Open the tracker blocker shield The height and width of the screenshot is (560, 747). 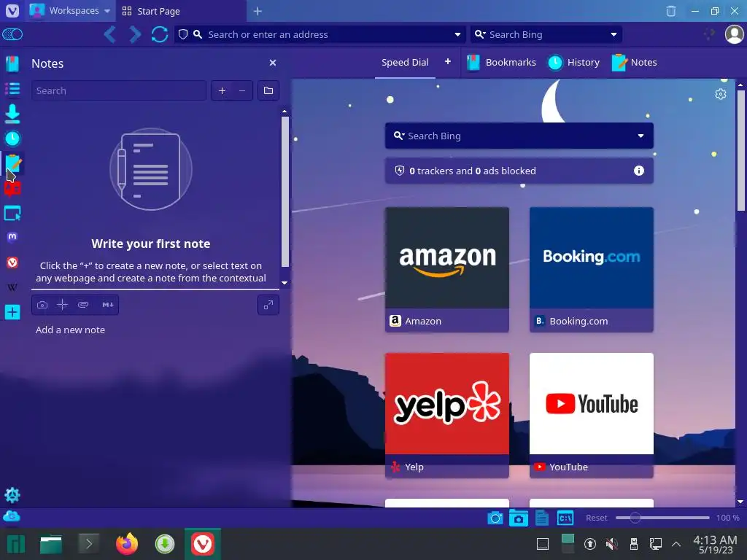pos(183,34)
